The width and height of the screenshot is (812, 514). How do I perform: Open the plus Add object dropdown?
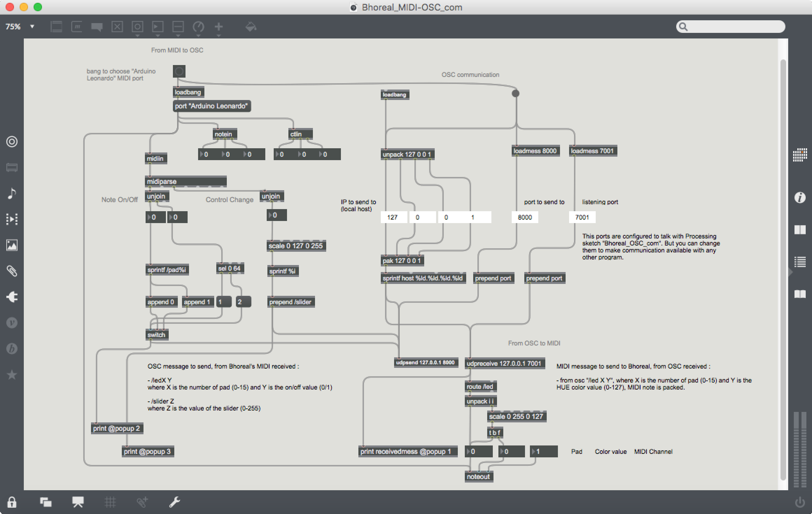pyautogui.click(x=219, y=35)
